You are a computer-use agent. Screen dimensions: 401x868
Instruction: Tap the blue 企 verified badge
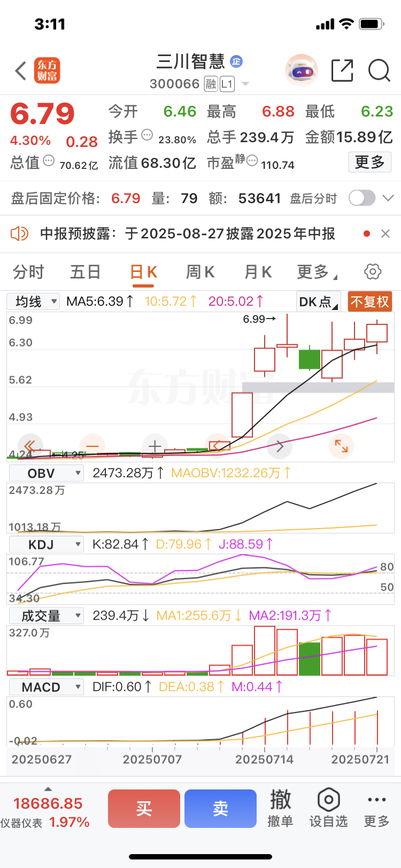coord(236,61)
